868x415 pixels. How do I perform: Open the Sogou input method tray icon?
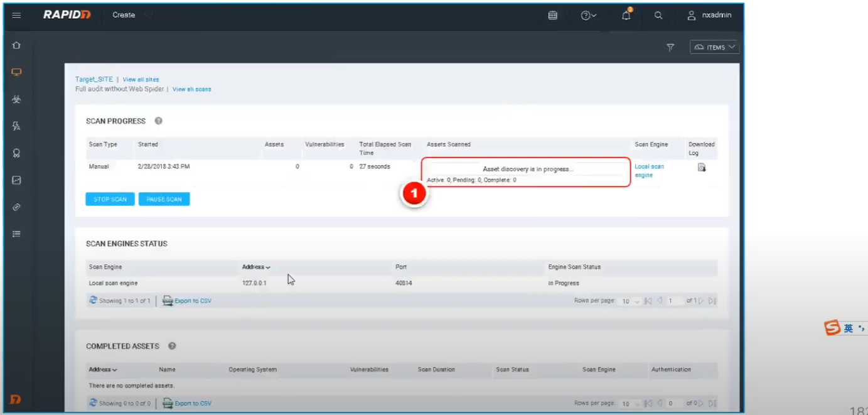pyautogui.click(x=832, y=328)
